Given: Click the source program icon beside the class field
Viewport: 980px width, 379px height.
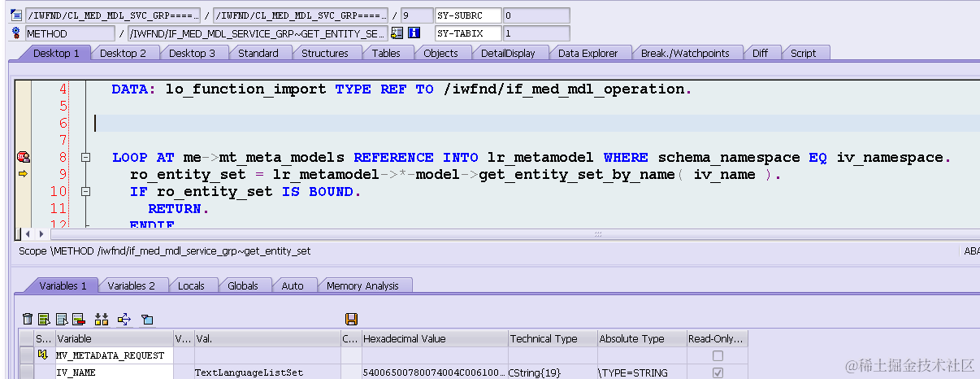Looking at the screenshot, I should pos(15,15).
